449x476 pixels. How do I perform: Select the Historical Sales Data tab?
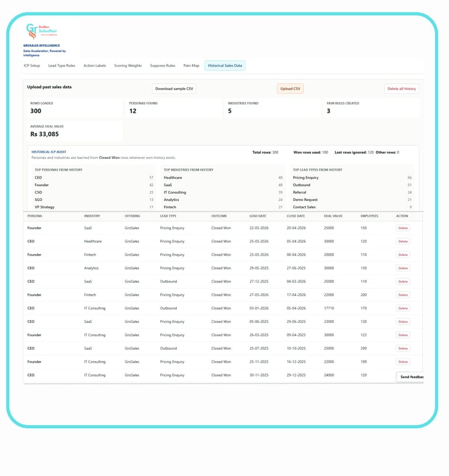point(225,65)
